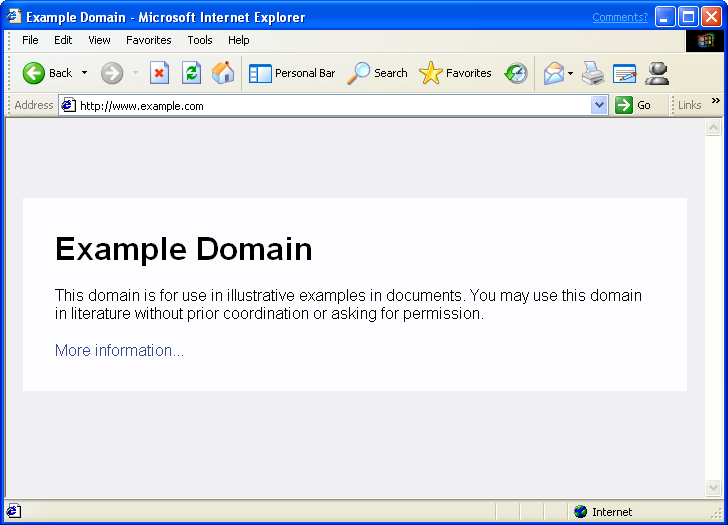Open the Tools menu

click(x=200, y=40)
